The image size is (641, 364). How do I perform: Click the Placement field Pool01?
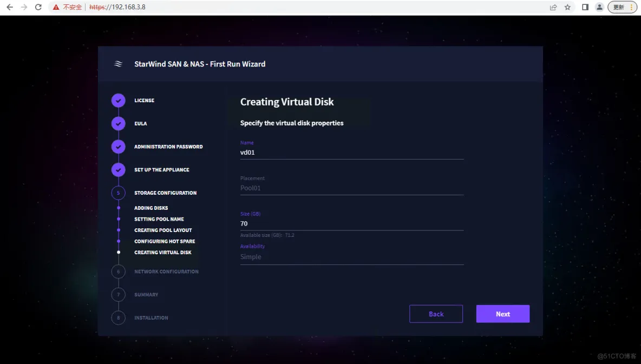coord(352,188)
